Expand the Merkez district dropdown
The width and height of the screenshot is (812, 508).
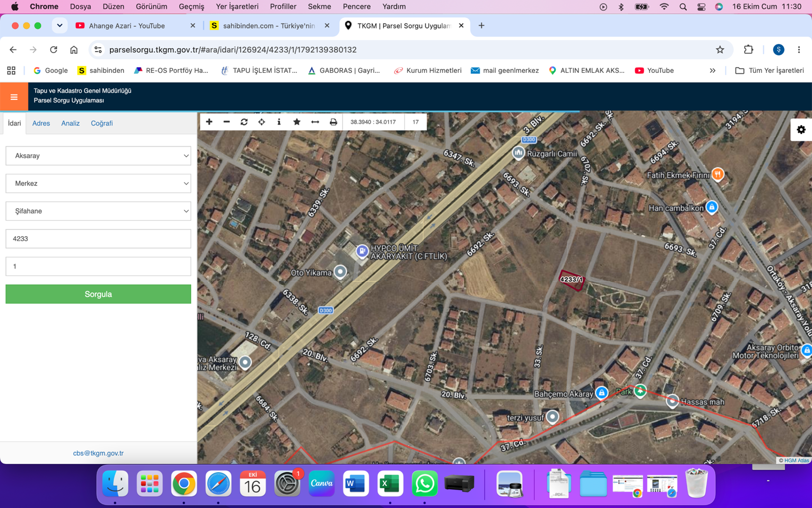tap(98, 183)
